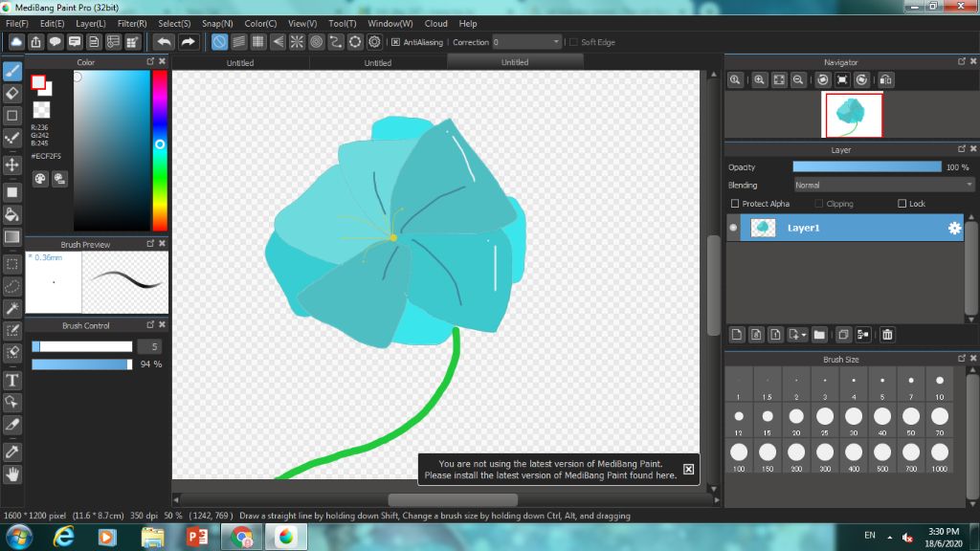The width and height of the screenshot is (980, 551).
Task: Open the Layer menu
Action: [x=91, y=24]
